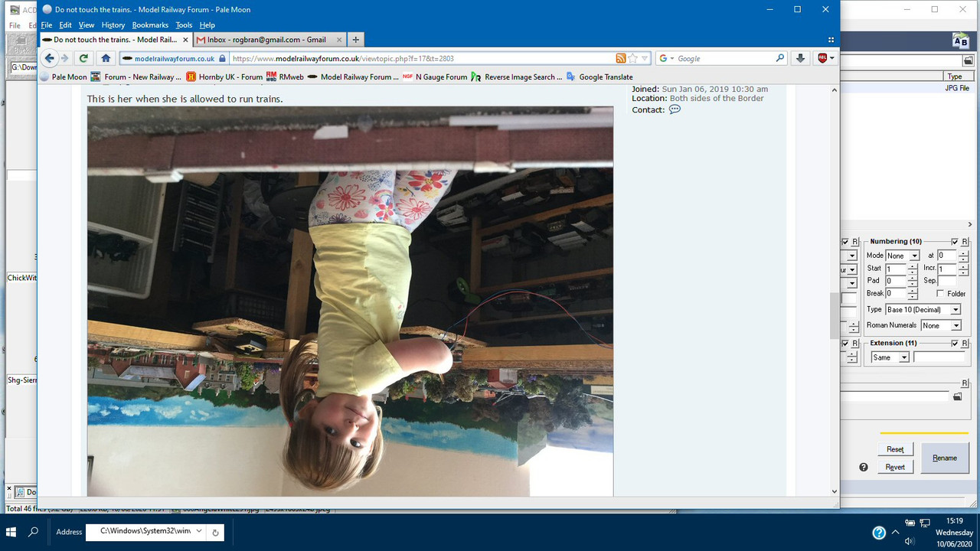Image resolution: width=980 pixels, height=551 pixels.
Task: Click the Revert button
Action: click(x=895, y=467)
